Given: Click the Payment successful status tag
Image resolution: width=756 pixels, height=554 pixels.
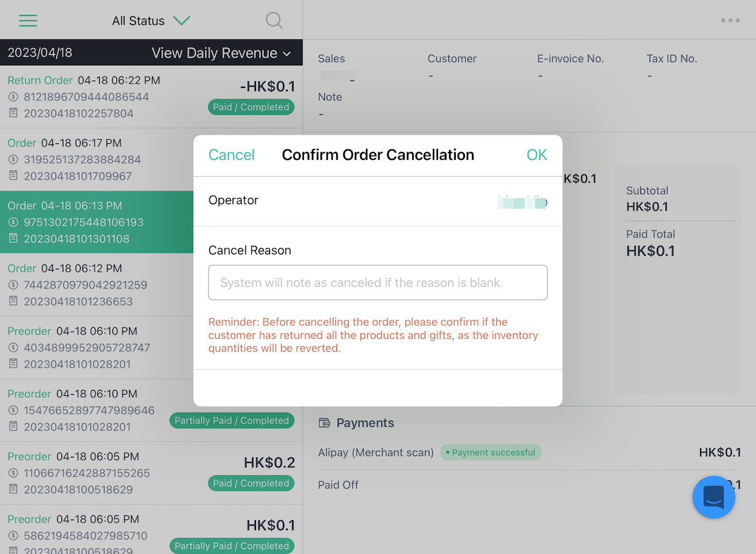Looking at the screenshot, I should point(491,453).
